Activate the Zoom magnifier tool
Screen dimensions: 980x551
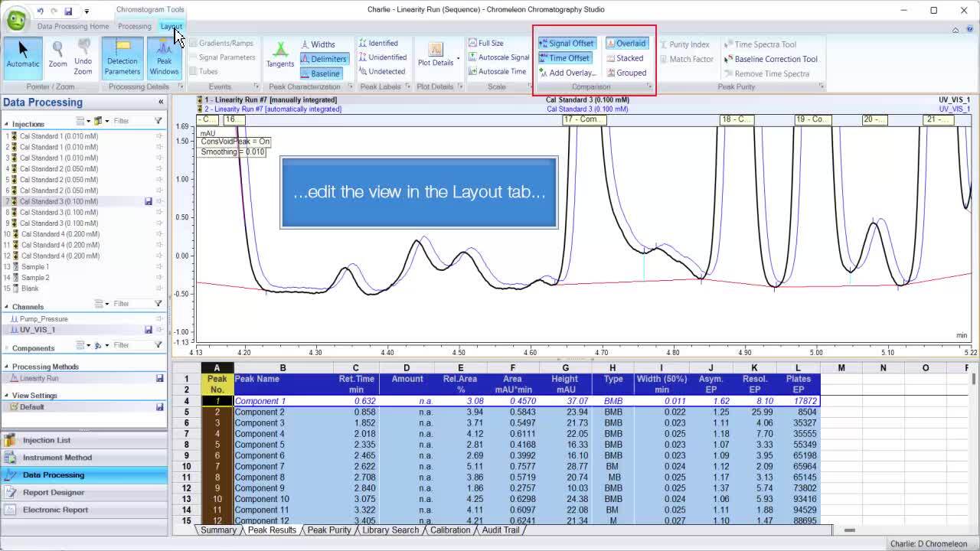click(58, 57)
